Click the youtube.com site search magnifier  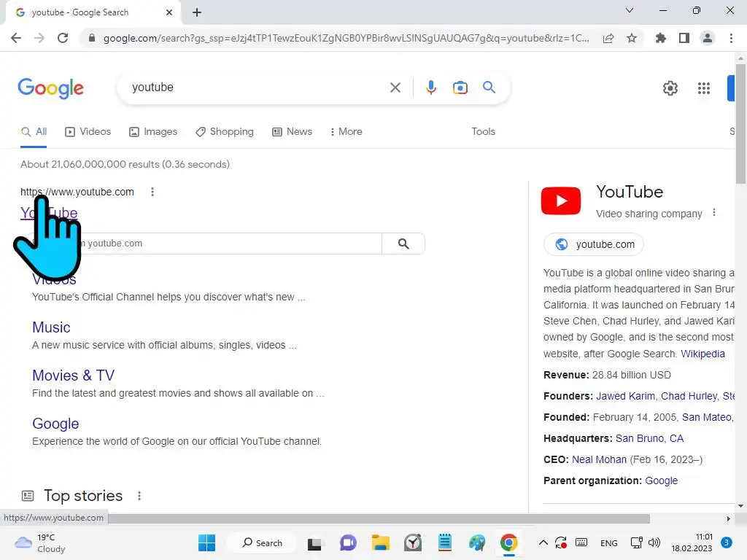tap(403, 244)
